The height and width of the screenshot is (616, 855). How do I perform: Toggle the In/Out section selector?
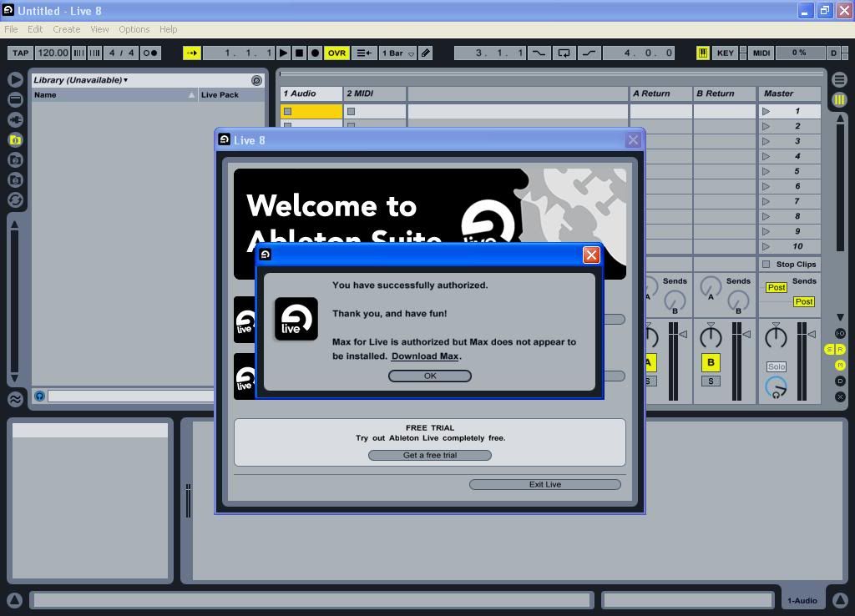tap(840, 334)
